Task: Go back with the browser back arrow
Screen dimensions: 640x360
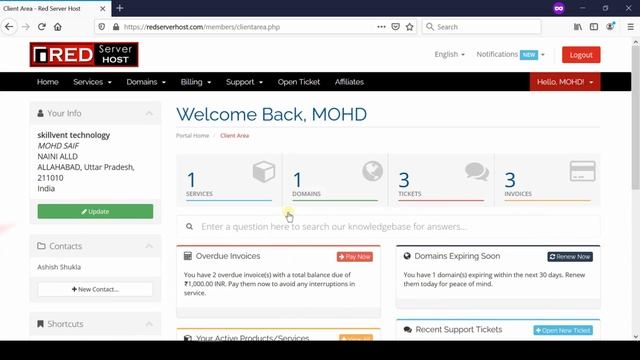Action: coord(9,27)
